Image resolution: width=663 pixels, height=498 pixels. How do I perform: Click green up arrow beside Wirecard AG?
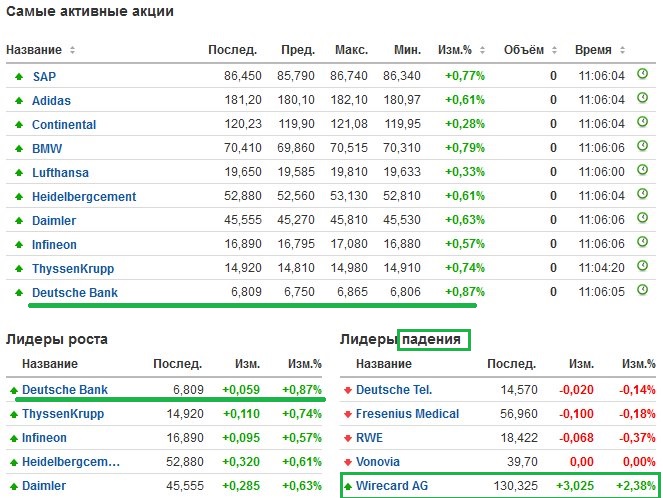pyautogui.click(x=348, y=486)
